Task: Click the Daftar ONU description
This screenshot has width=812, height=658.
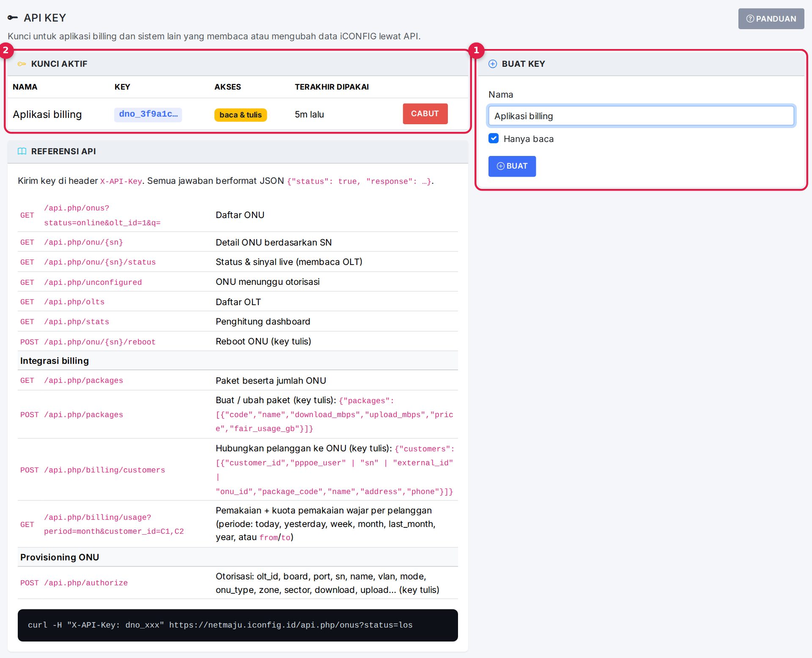Action: tap(240, 215)
